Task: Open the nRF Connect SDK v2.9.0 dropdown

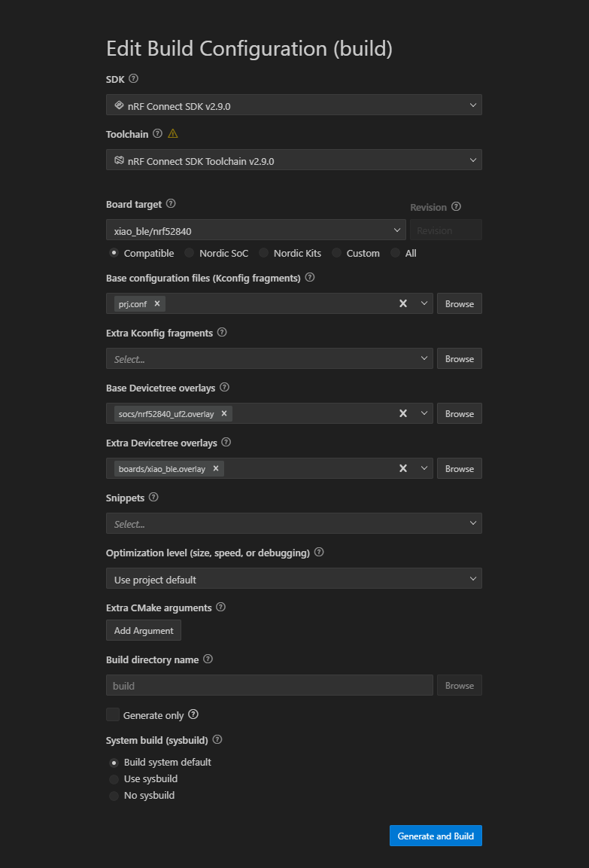Action: pyautogui.click(x=293, y=105)
